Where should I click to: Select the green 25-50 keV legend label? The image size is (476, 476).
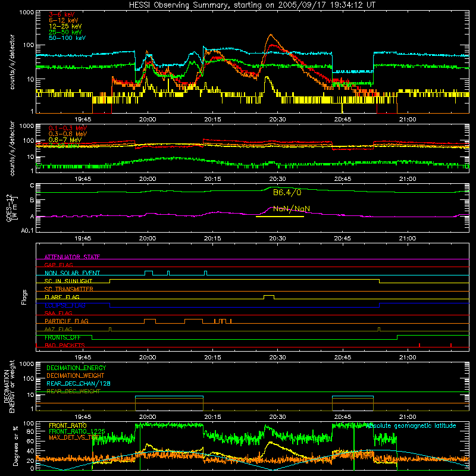(x=65, y=32)
